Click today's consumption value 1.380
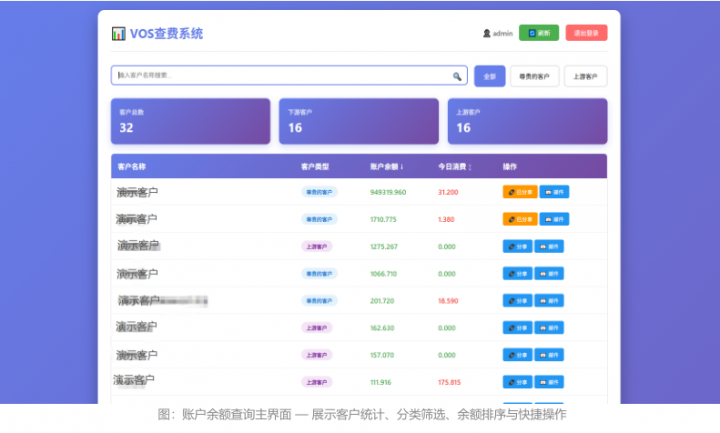This screenshot has width=720, height=433. pyautogui.click(x=446, y=219)
